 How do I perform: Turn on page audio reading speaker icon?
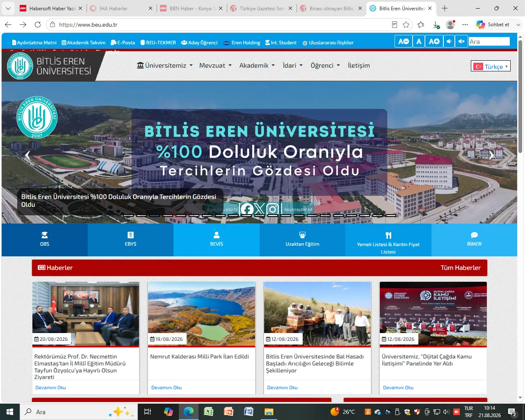point(449,41)
